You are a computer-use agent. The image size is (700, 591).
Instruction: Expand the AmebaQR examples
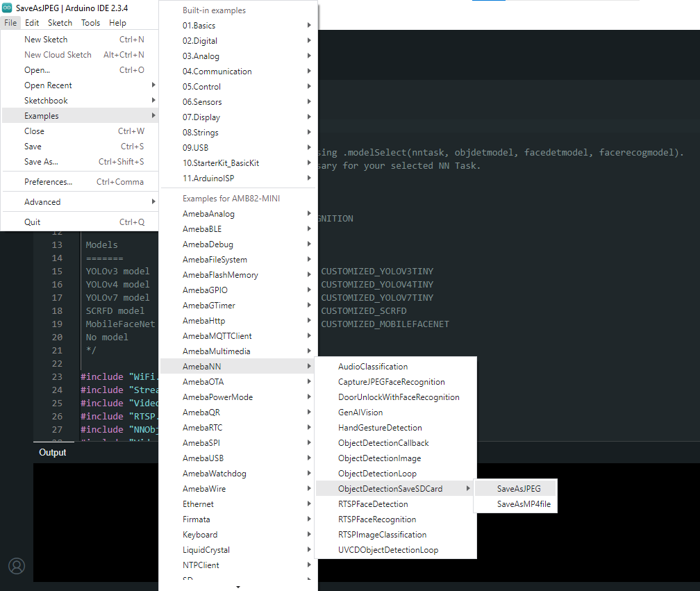click(x=238, y=412)
